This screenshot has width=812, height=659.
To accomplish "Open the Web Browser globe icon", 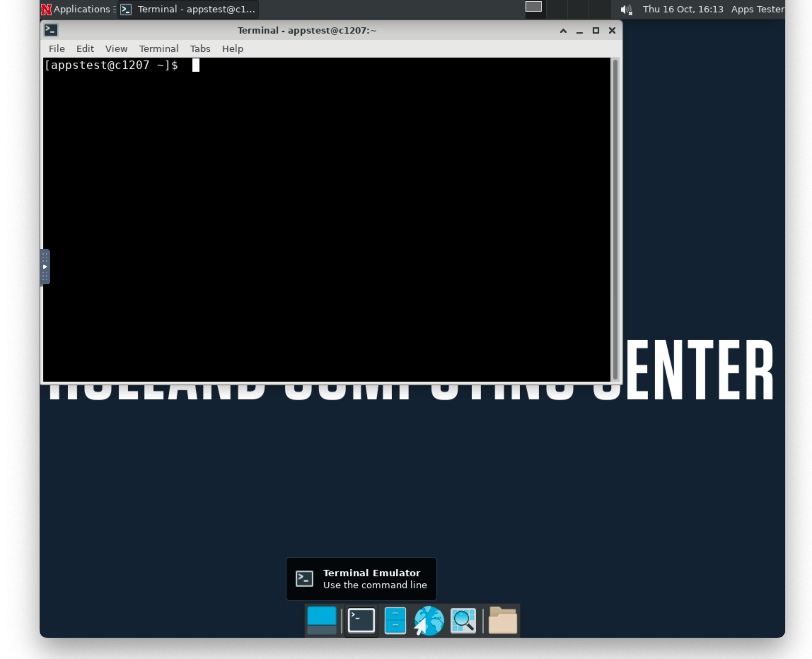I will (x=429, y=621).
